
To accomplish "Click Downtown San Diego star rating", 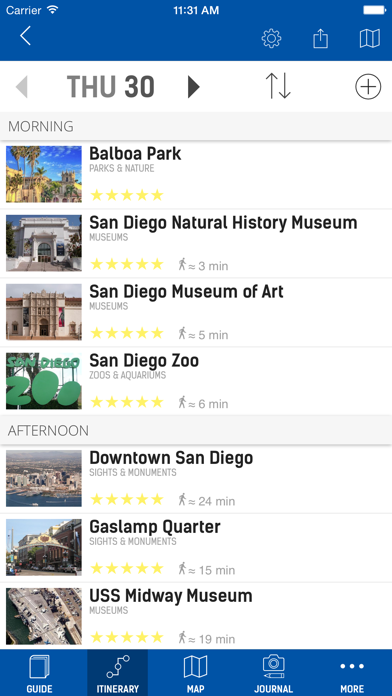I will (x=127, y=500).
